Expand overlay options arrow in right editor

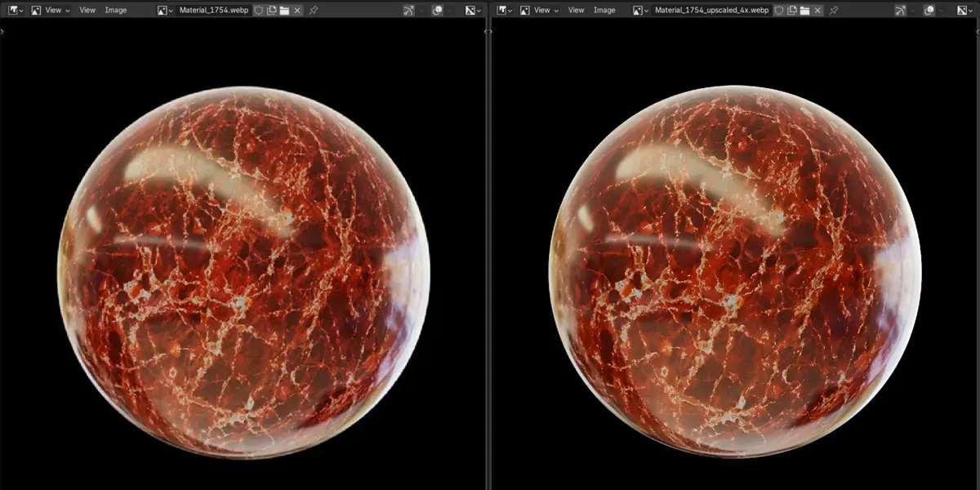pos(942,10)
